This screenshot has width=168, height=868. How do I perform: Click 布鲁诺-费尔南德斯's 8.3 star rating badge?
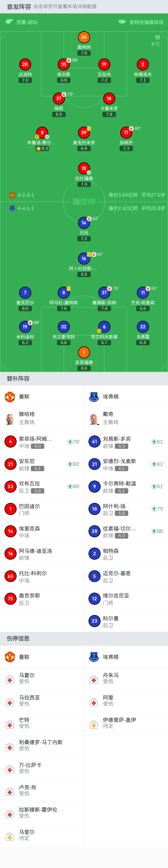[42, 148]
